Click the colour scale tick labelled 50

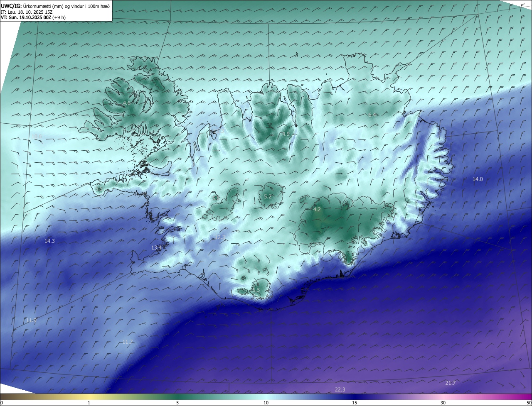coord(529,403)
